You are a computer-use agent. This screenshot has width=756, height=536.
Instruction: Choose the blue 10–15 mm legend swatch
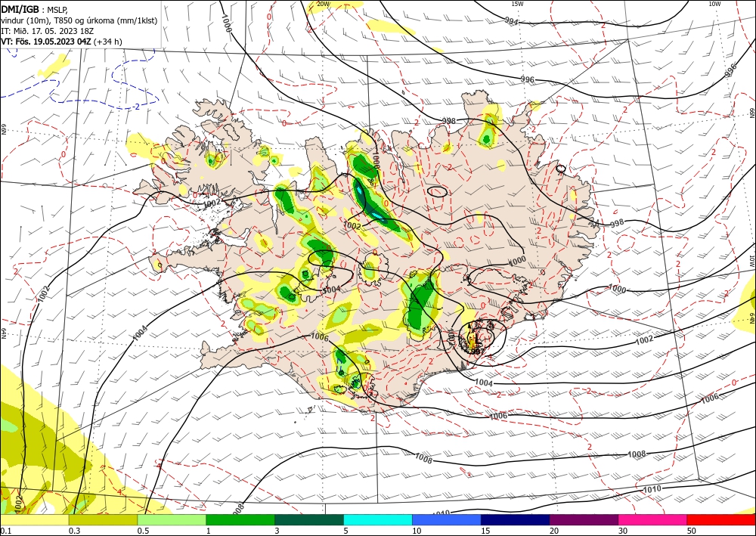click(x=447, y=519)
